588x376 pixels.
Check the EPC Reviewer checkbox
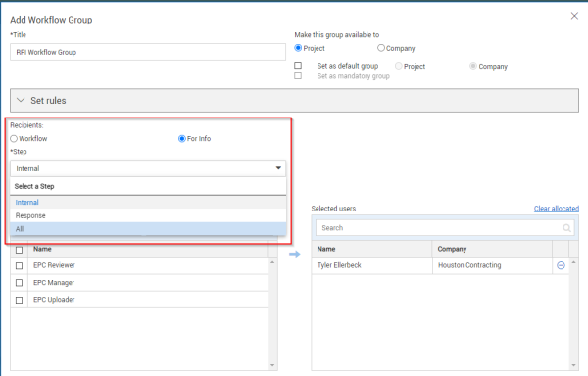point(20,266)
